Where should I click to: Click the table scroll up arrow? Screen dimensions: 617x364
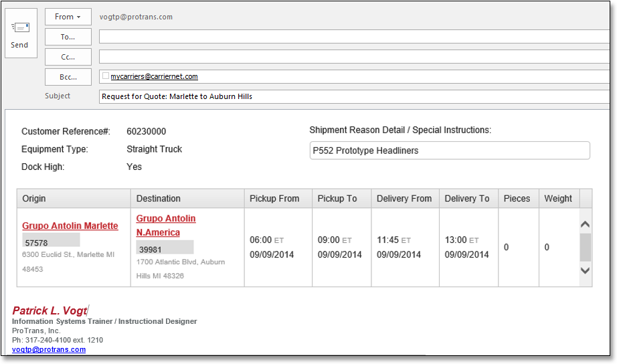pyautogui.click(x=585, y=224)
